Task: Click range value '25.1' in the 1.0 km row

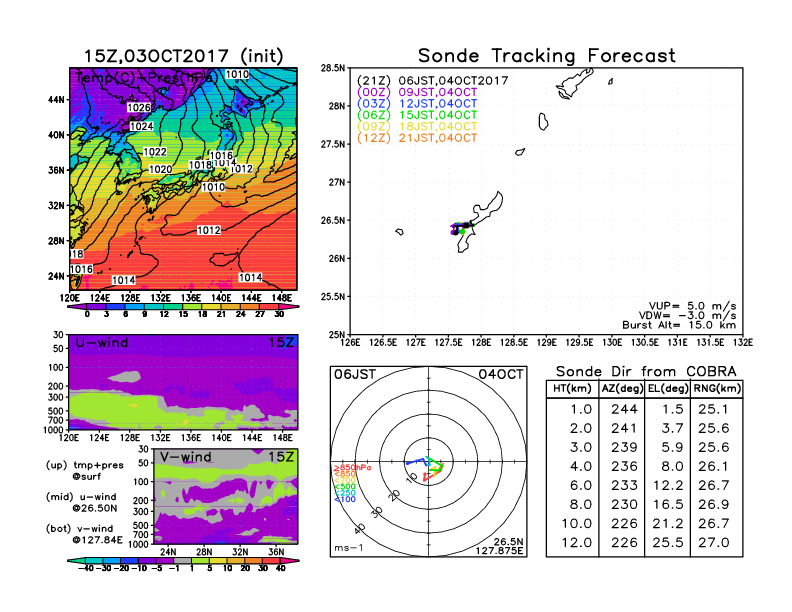Action: [714, 409]
